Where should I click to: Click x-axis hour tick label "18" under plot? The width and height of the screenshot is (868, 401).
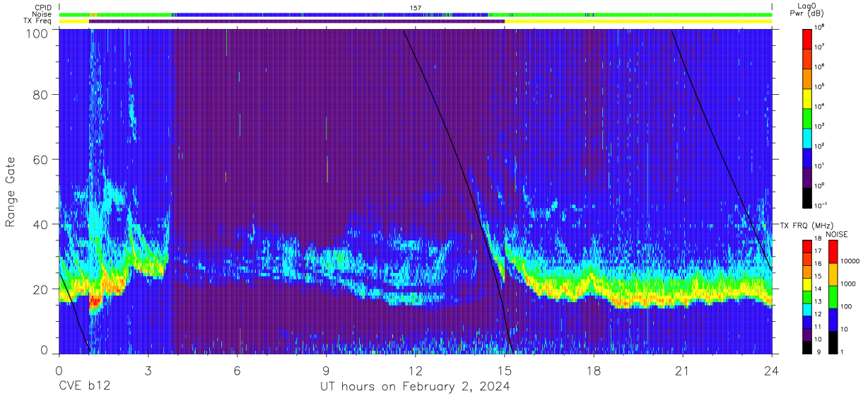(x=594, y=370)
